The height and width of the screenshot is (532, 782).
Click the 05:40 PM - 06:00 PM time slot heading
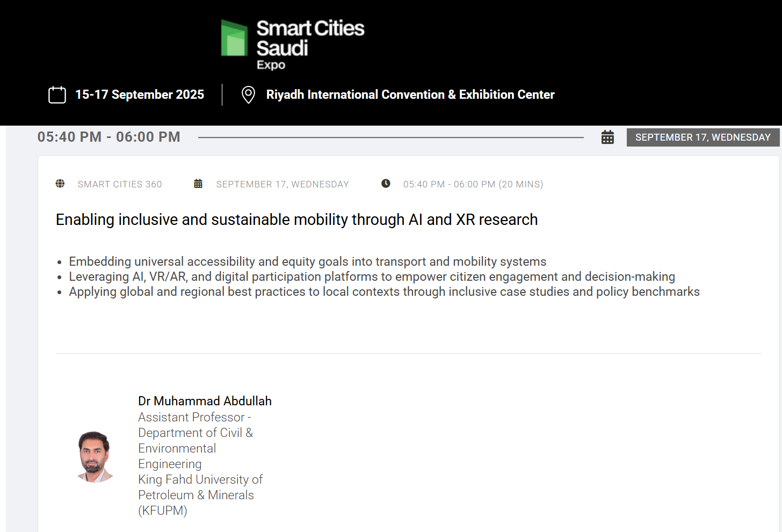pos(109,137)
